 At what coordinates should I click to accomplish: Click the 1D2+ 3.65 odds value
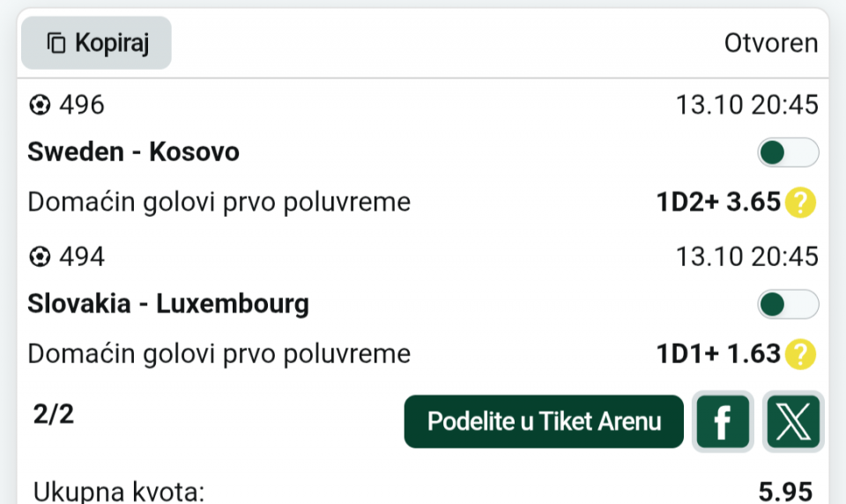click(x=718, y=203)
